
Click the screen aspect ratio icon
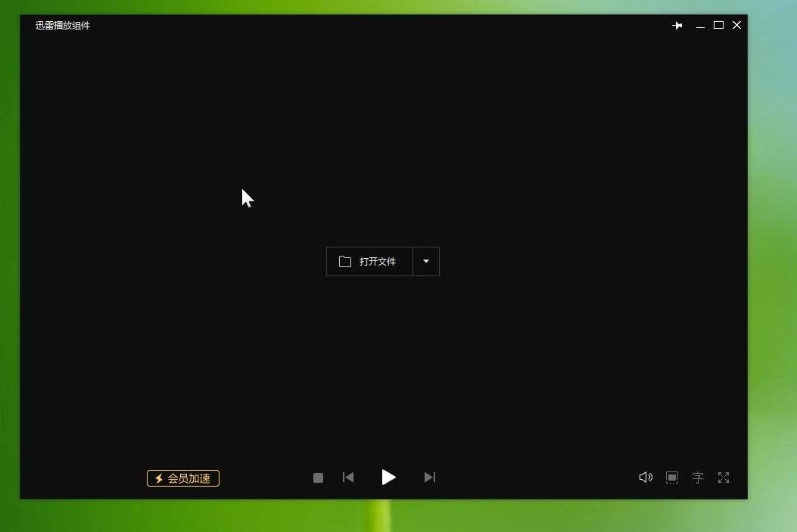(671, 478)
